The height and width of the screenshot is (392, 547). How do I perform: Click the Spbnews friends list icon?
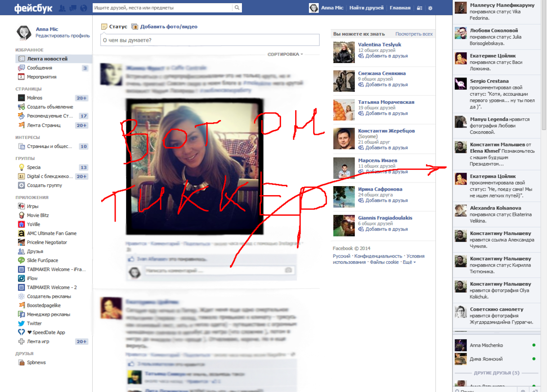[x=21, y=362]
